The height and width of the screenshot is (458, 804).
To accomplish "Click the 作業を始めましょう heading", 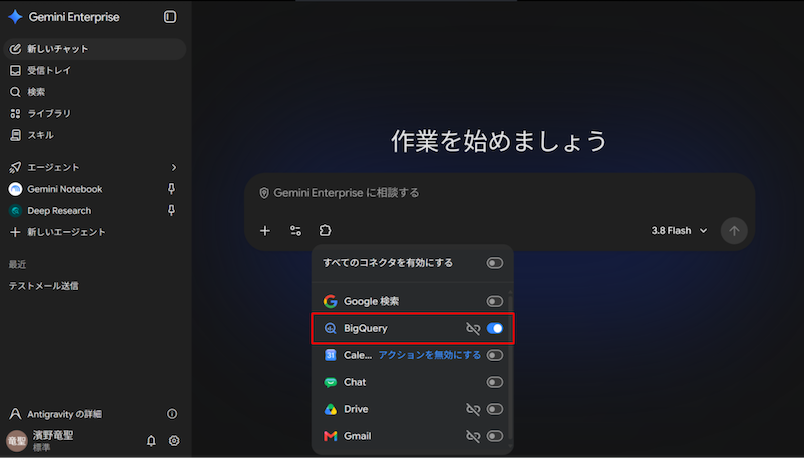I will click(x=498, y=141).
